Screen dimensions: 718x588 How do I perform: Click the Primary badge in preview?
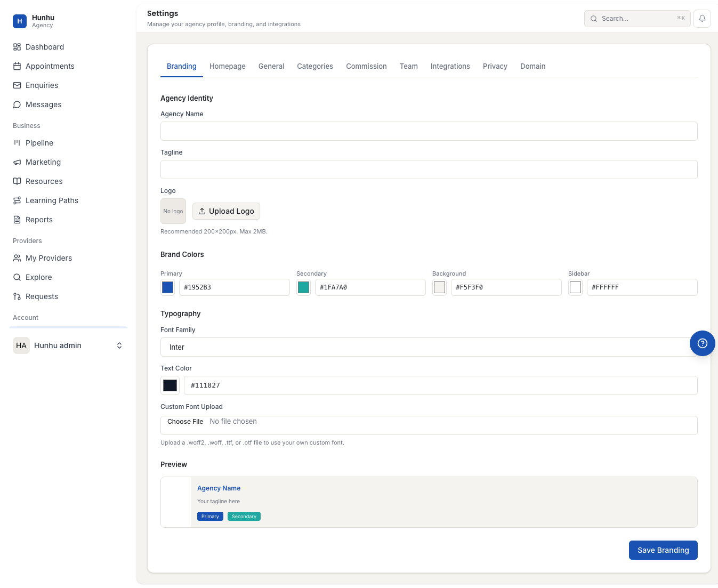pyautogui.click(x=210, y=517)
